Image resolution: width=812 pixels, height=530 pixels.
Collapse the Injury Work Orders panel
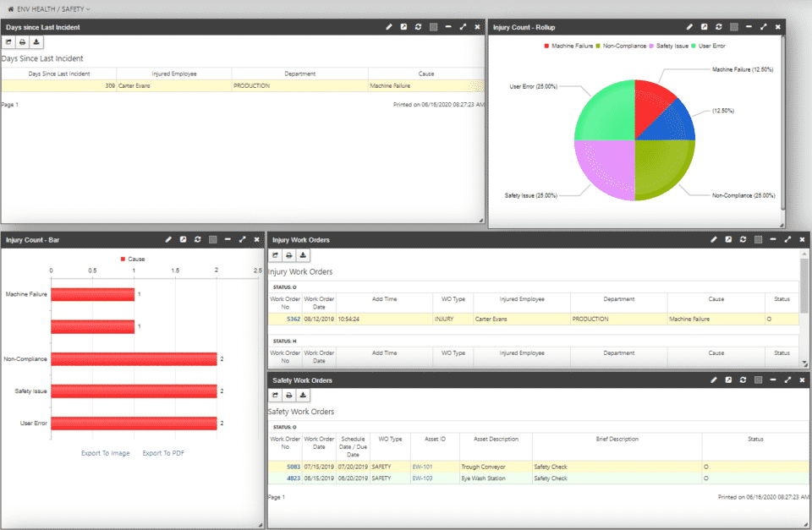point(773,239)
